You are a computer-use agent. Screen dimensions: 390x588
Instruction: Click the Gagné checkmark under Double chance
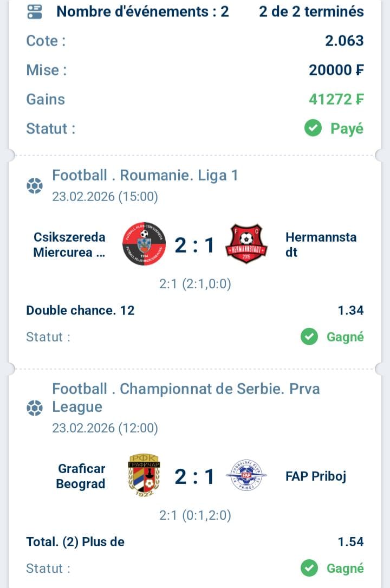pyautogui.click(x=309, y=337)
